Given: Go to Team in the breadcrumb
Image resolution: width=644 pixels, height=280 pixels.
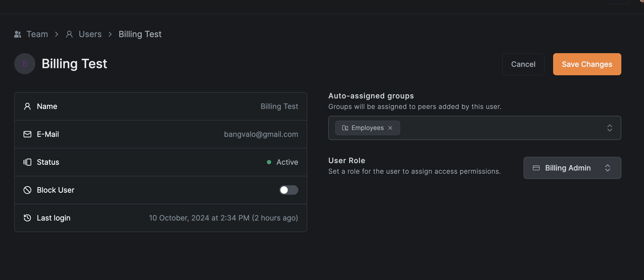Looking at the screenshot, I should pos(37,34).
